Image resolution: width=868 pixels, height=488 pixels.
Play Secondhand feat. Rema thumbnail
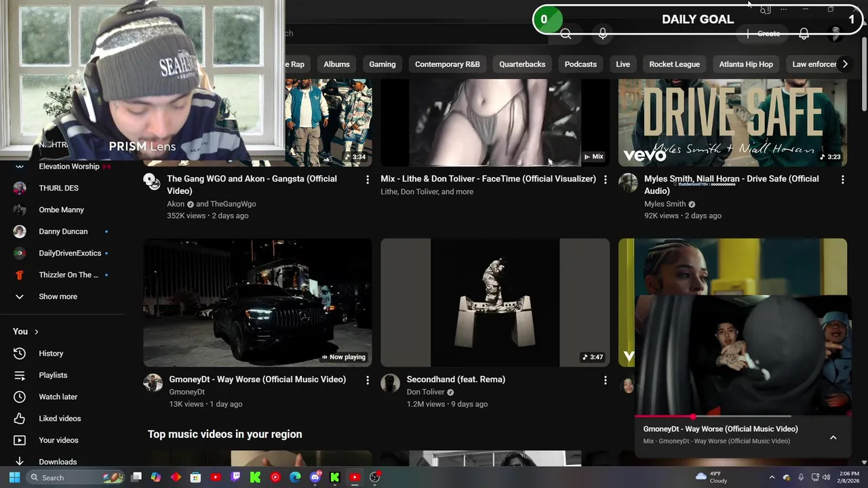495,302
